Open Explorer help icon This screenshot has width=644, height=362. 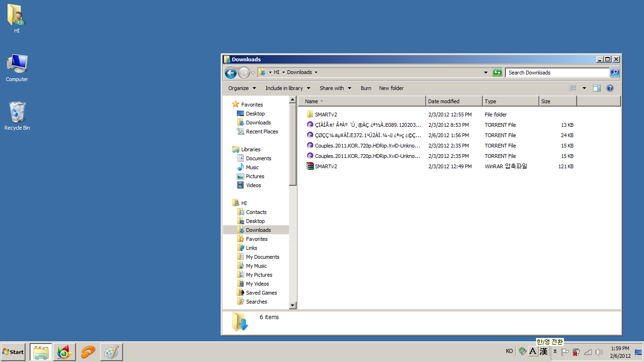point(610,88)
